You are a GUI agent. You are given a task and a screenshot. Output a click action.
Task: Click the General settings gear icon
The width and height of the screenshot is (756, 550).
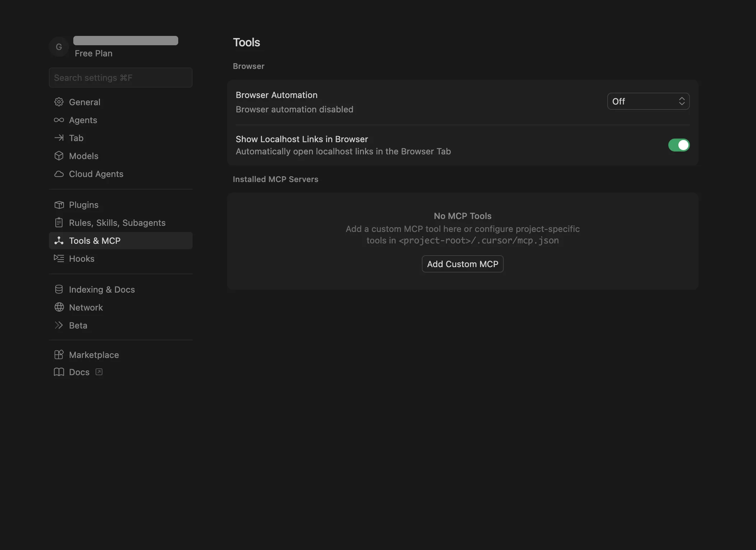[59, 102]
